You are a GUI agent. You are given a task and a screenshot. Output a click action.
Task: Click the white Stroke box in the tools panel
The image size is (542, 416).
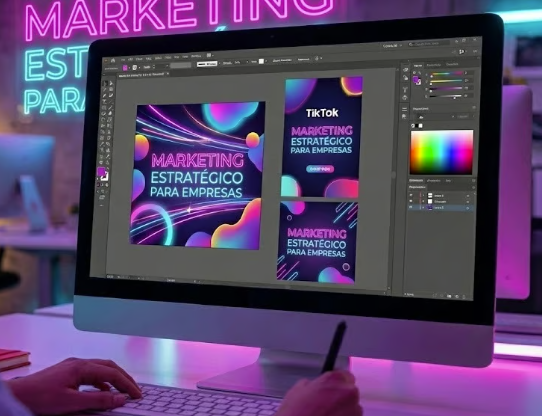[x=106, y=177]
